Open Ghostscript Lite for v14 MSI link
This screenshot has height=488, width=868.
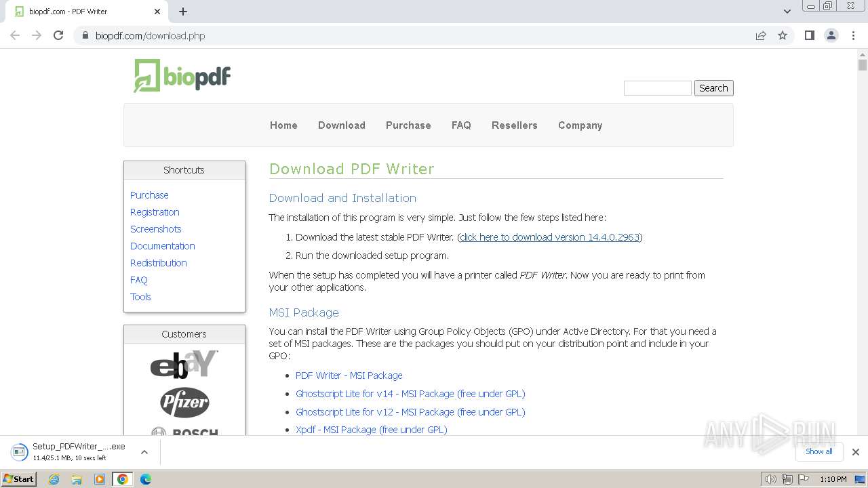pyautogui.click(x=410, y=394)
